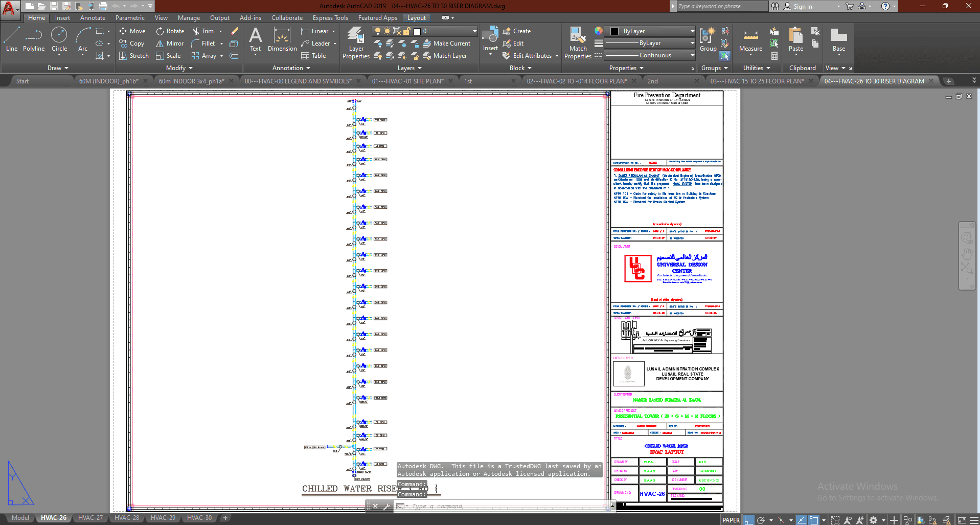Activate the Match Properties tool

(x=578, y=43)
